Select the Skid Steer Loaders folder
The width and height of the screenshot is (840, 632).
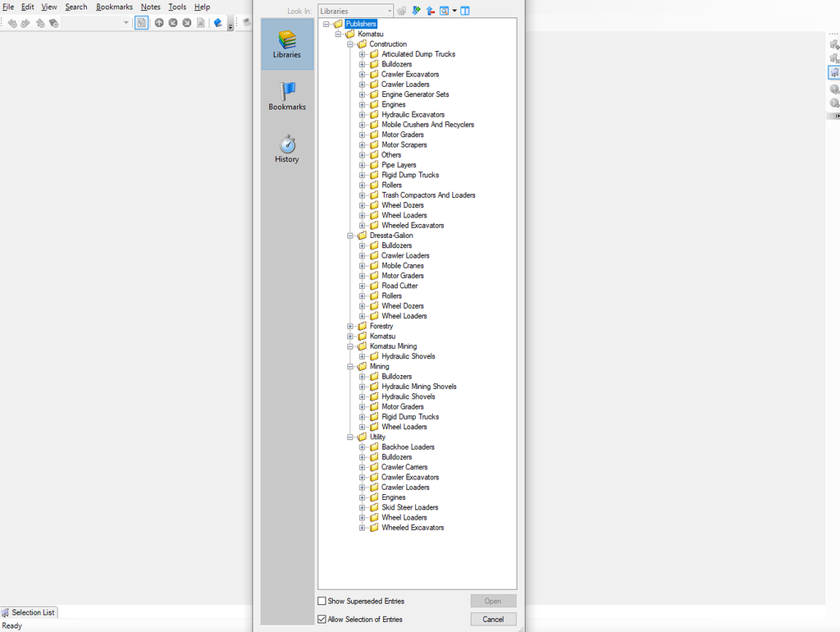pos(409,507)
